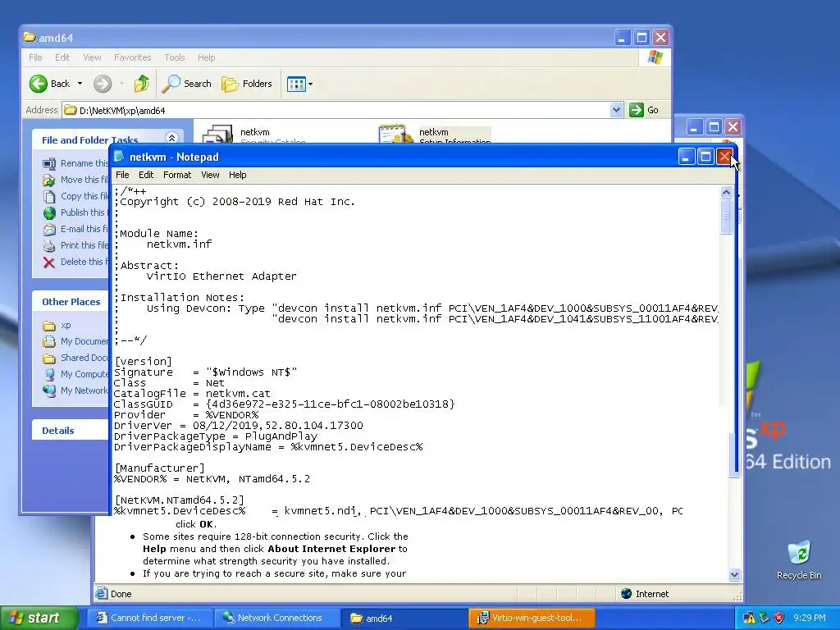
Task: Click the Start button
Action: [x=39, y=618]
